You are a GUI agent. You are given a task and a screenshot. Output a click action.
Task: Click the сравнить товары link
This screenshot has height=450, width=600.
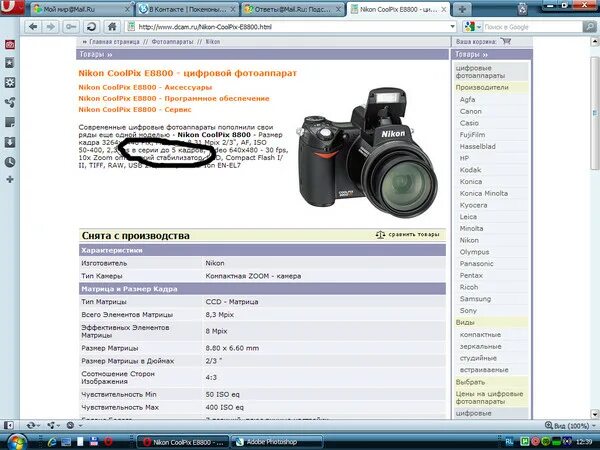(414, 235)
